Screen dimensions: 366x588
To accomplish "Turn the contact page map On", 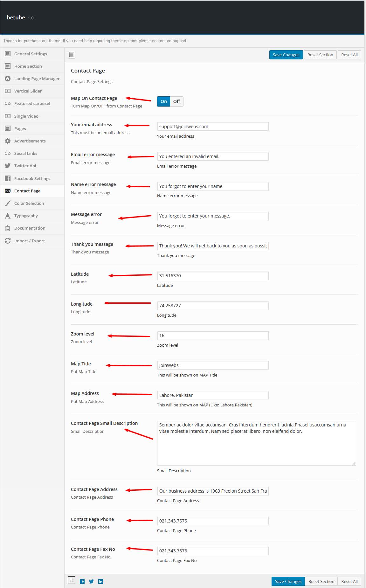I will (164, 101).
